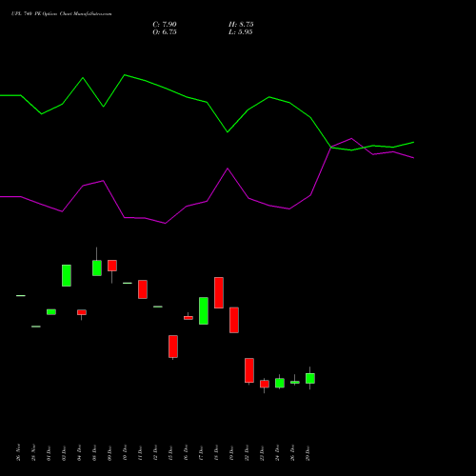Viewport: 476px width, 476px height.
Task: Click the open value 'O: 6.75'
Action: [165, 32]
